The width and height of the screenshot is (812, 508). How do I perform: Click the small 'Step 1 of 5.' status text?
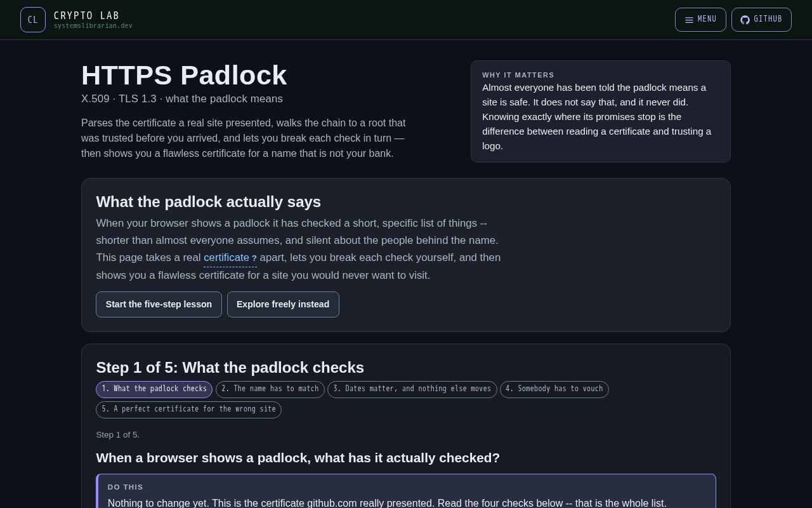pyautogui.click(x=118, y=435)
